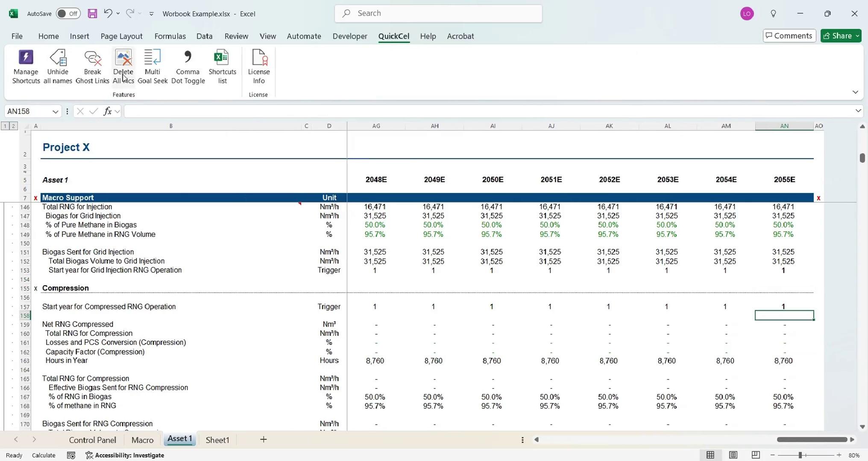Switch to Page Layout view in status bar
The image size is (868, 461).
[x=733, y=455]
